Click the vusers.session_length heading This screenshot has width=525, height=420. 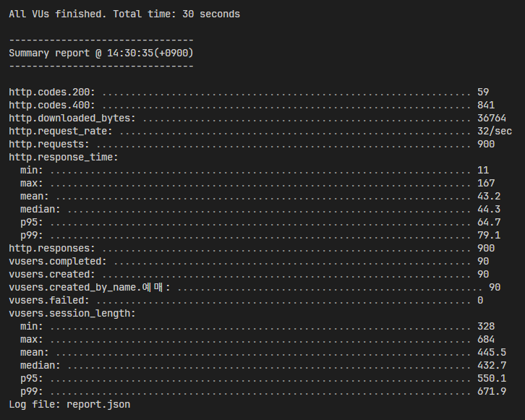pos(72,314)
